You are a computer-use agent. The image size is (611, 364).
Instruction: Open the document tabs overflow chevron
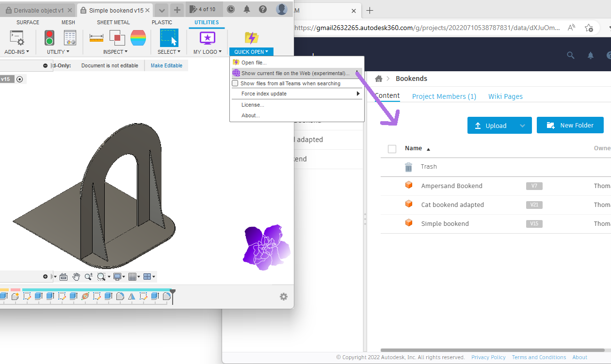point(162,10)
